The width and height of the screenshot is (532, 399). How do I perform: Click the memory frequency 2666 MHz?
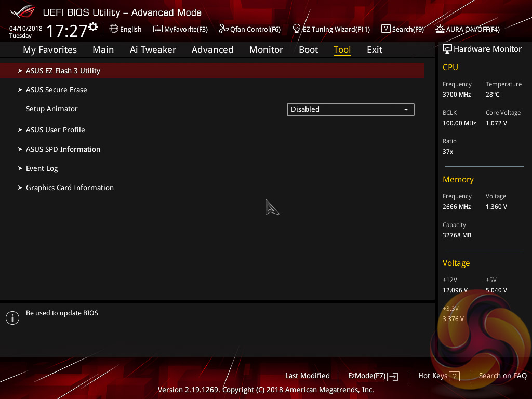pos(457,207)
